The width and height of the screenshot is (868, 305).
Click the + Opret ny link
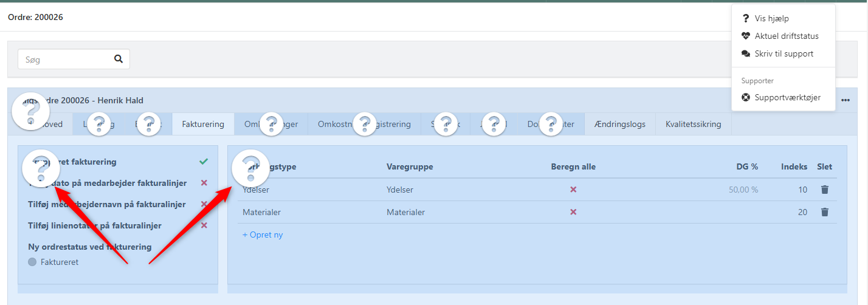pyautogui.click(x=263, y=235)
